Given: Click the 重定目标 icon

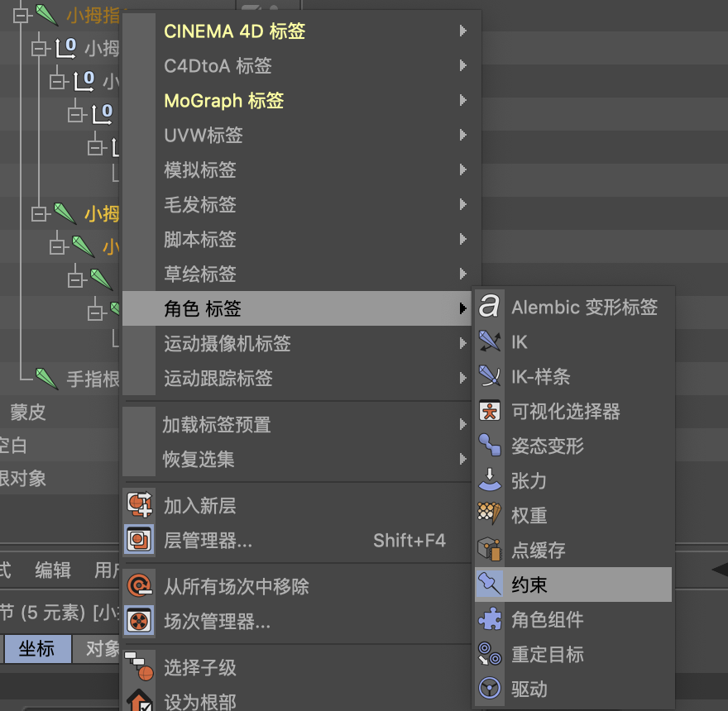Looking at the screenshot, I should [490, 654].
